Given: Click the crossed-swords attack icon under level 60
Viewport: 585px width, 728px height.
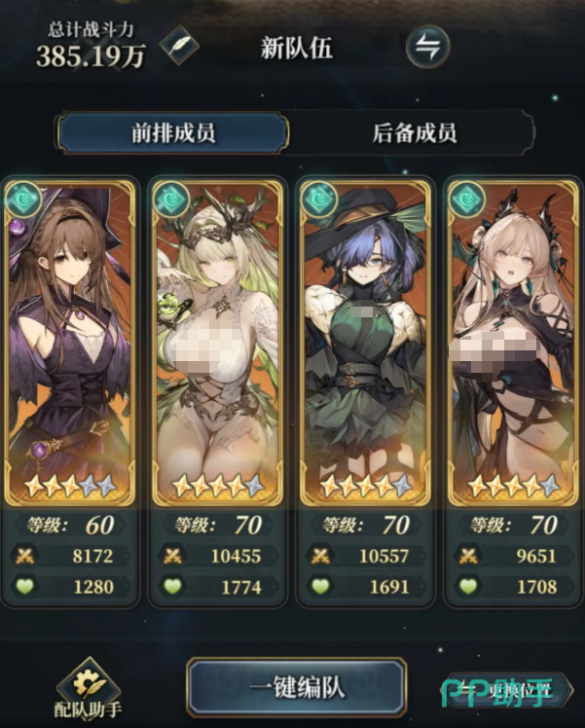Looking at the screenshot, I should click(x=24, y=556).
